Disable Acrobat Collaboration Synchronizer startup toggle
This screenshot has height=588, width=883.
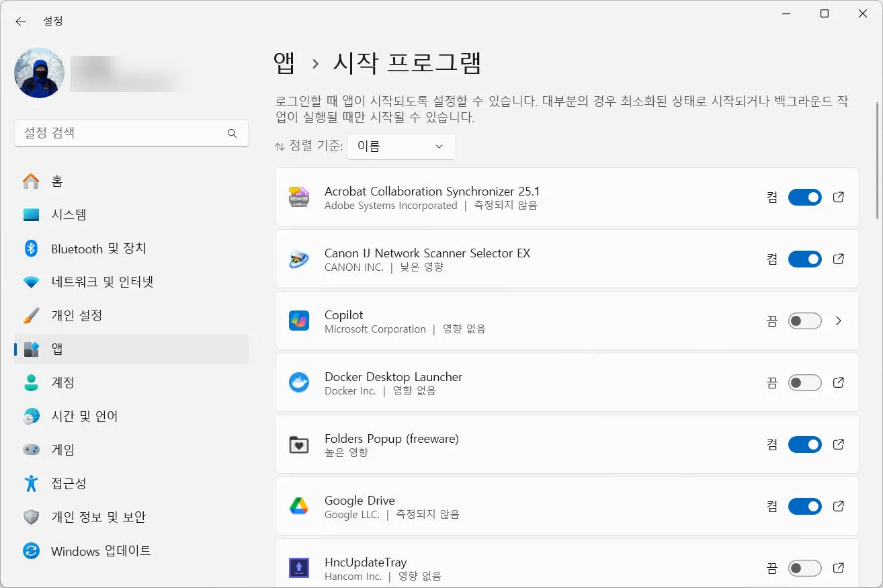click(x=804, y=197)
